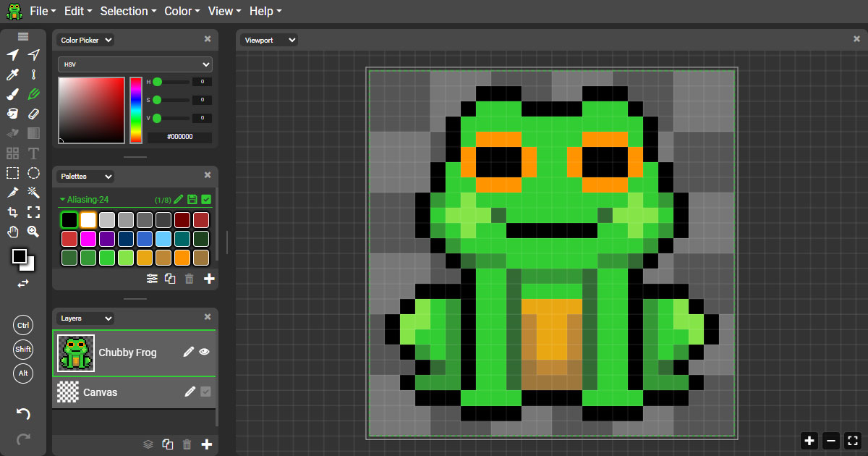The height and width of the screenshot is (456, 868).
Task: Select the Magic Wand tool
Action: [33, 192]
